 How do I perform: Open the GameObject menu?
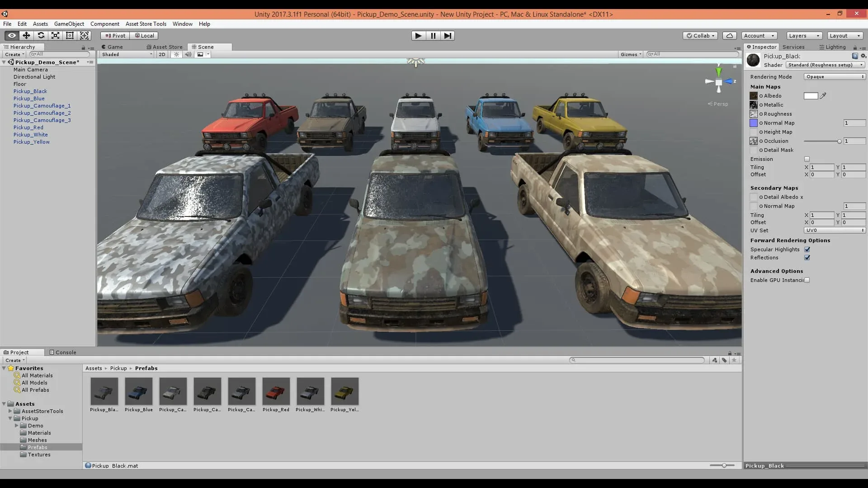pos(69,23)
